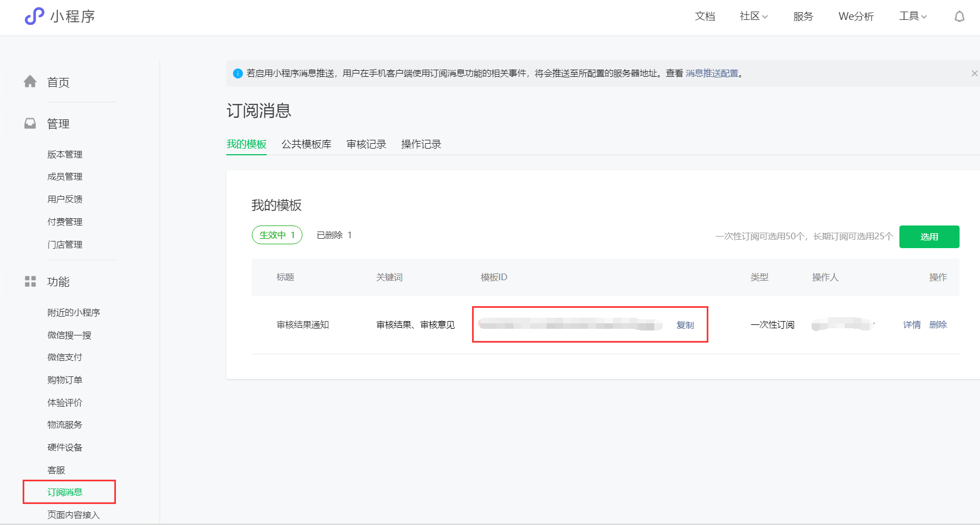This screenshot has width=980, height=525.
Task: Open 客服 feature page
Action: 56,469
